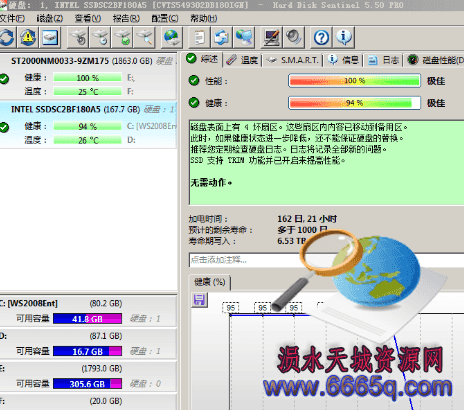Click the 点击添加注释 comment field
Viewport: 464px width, 410px height.
click(x=327, y=260)
